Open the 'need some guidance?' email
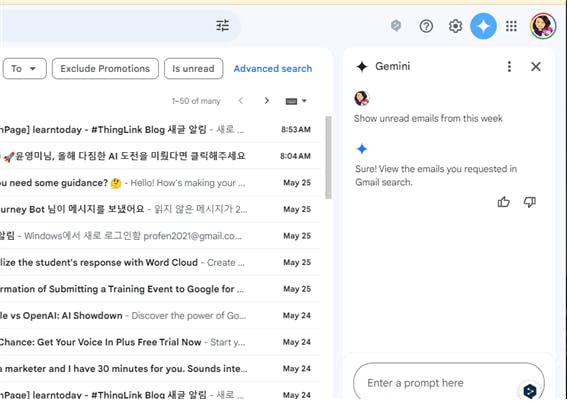Image resolution: width=569 pixels, height=401 pixels. coord(160,183)
